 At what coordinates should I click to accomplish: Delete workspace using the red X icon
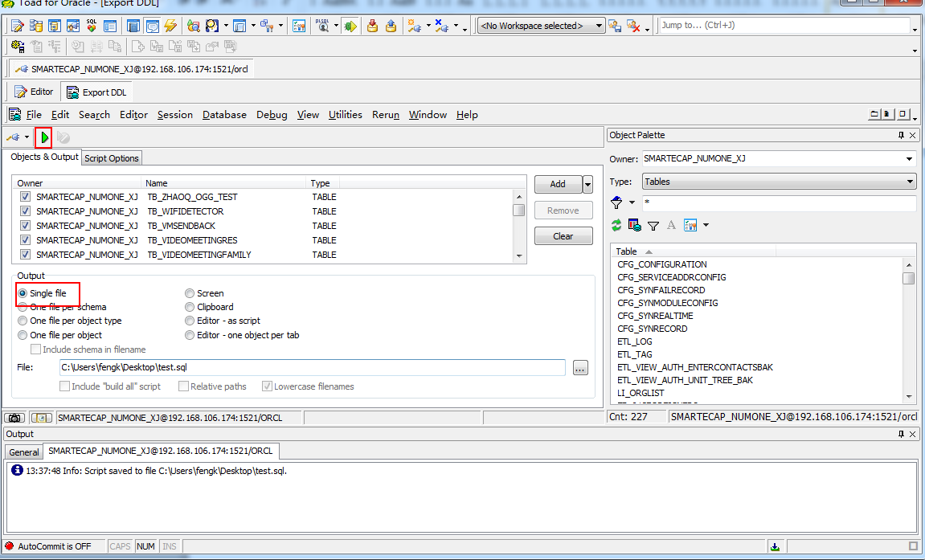coord(633,26)
